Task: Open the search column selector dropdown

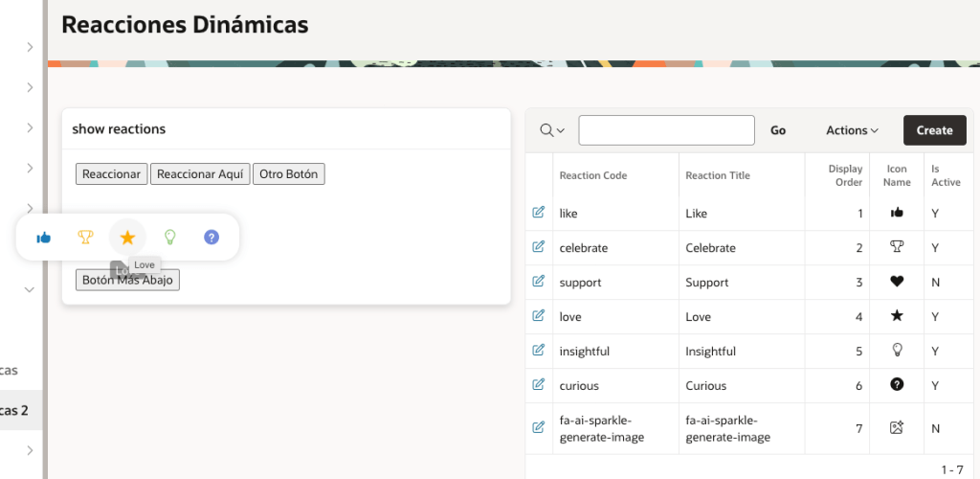Action: tap(552, 130)
